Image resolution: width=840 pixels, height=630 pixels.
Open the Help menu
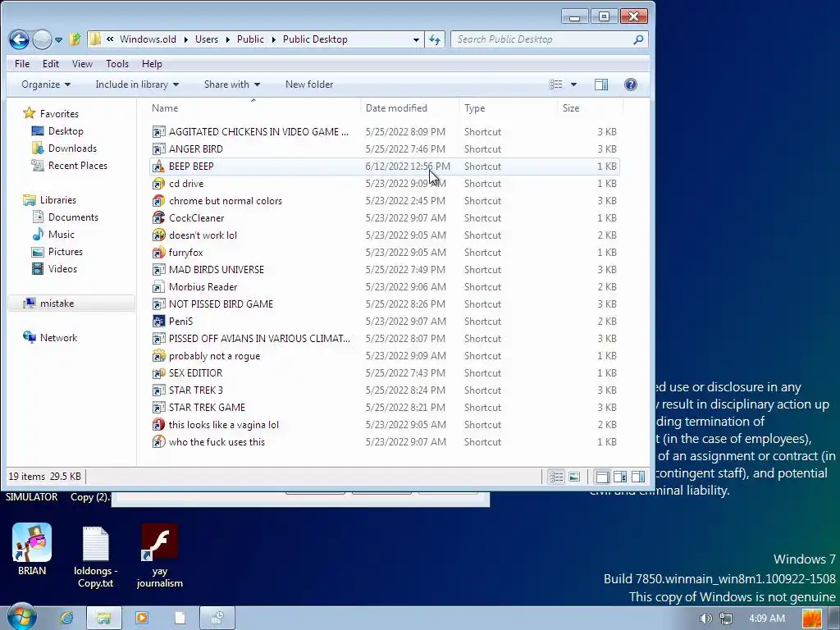click(152, 64)
